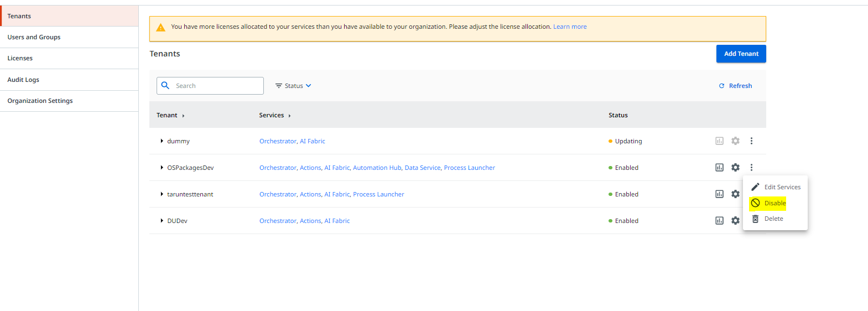Image resolution: width=868 pixels, height=311 pixels.
Task: Open the Status filter dropdown
Action: click(x=293, y=86)
